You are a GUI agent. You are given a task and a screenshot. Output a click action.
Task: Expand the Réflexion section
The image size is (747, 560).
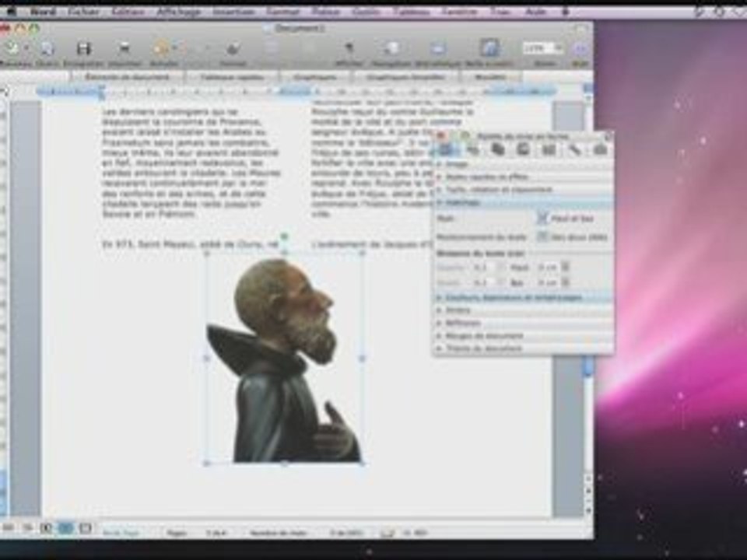tap(523, 323)
